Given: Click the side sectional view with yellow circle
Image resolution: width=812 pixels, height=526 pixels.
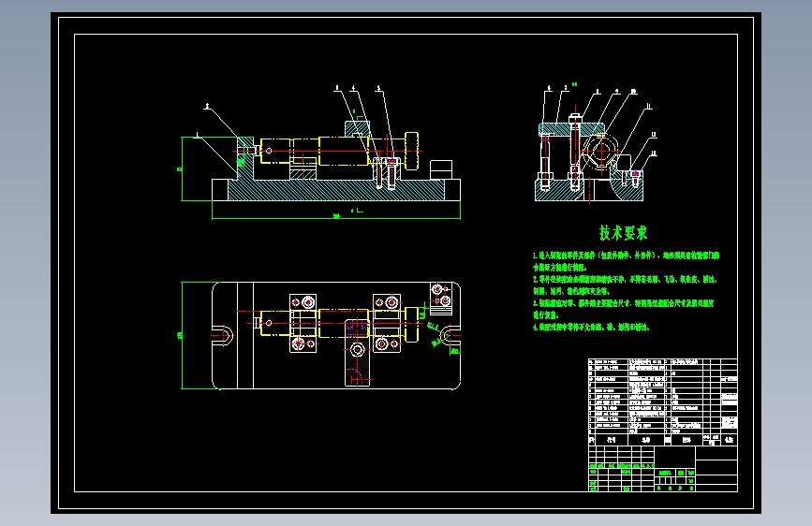Looking at the screenshot, I should pos(589,159).
